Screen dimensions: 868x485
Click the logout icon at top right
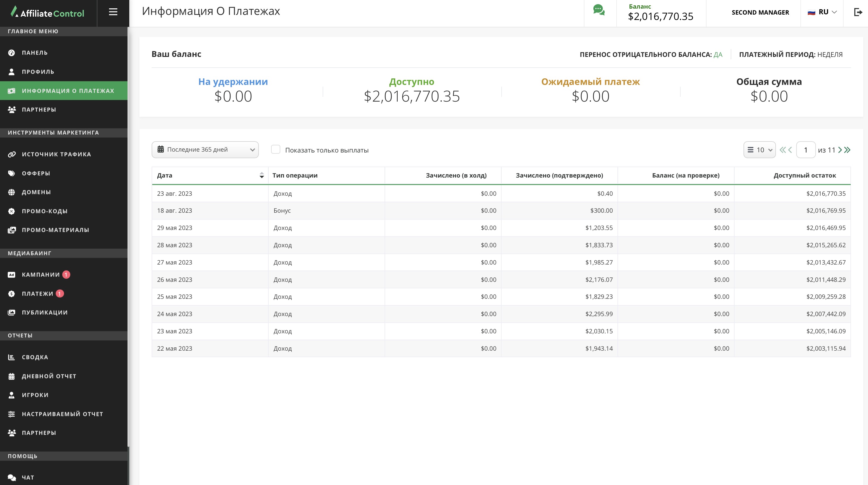pyautogui.click(x=858, y=13)
